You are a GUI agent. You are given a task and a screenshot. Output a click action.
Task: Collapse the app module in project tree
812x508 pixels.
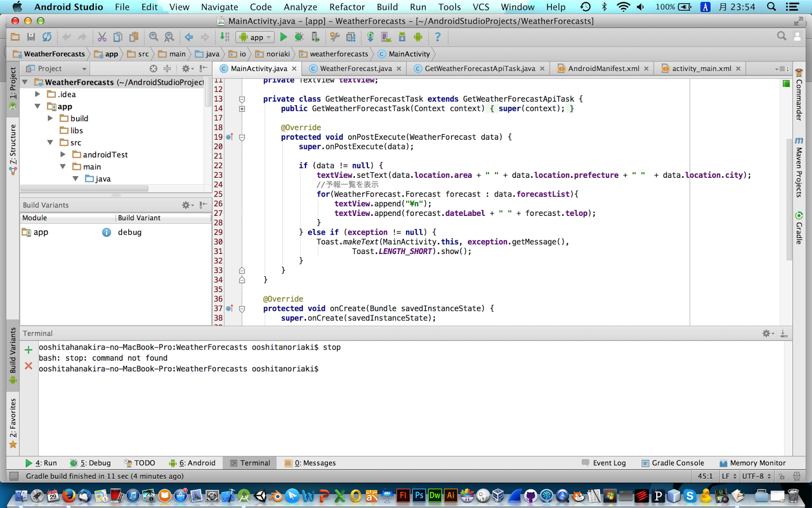[x=38, y=106]
